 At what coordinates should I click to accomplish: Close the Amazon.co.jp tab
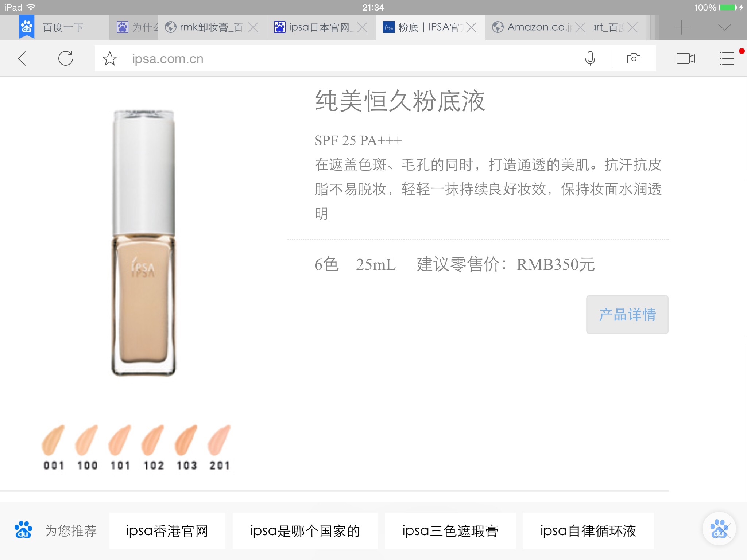580,27
